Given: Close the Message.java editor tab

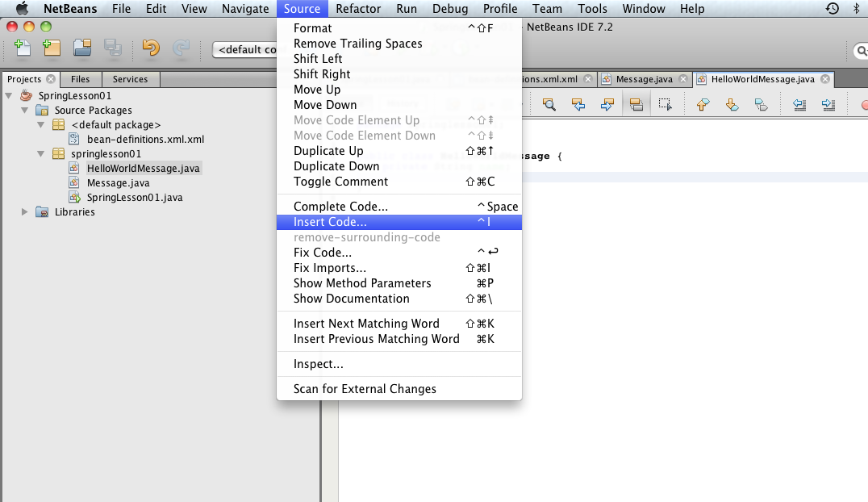Looking at the screenshot, I should (683, 79).
